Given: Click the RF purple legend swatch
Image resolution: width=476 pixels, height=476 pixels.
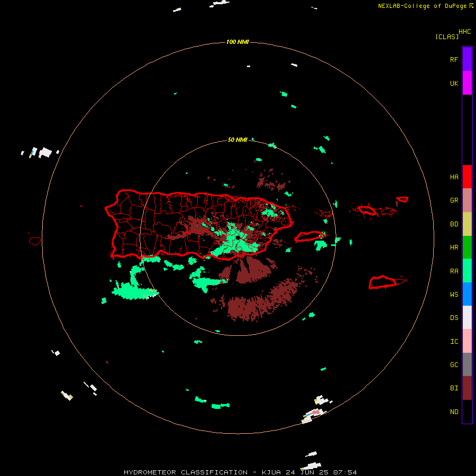Looking at the screenshot, I should 467,59.
